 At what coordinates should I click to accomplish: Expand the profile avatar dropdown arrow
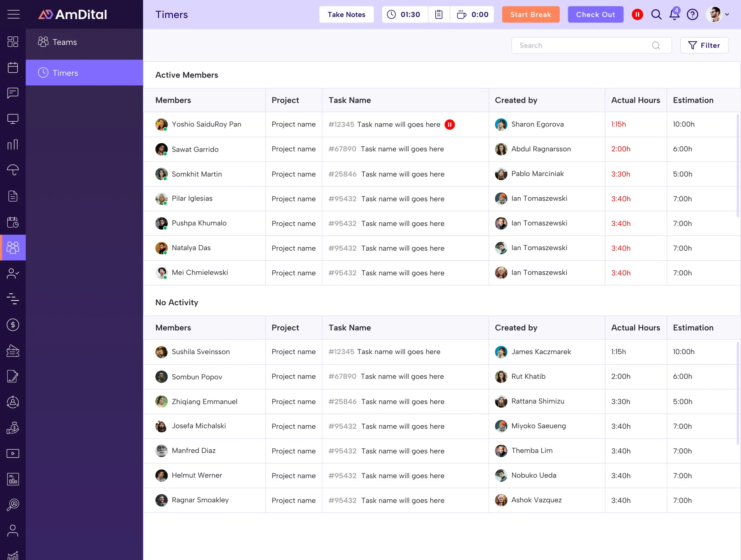727,14
